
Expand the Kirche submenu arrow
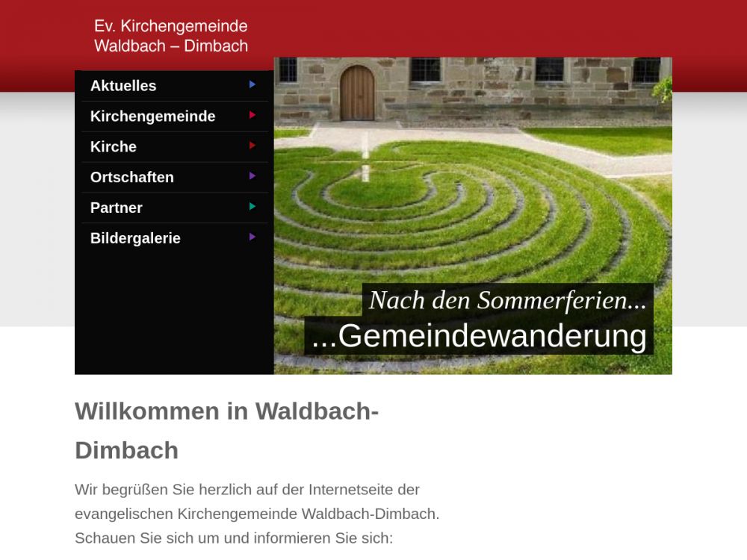coord(252,146)
